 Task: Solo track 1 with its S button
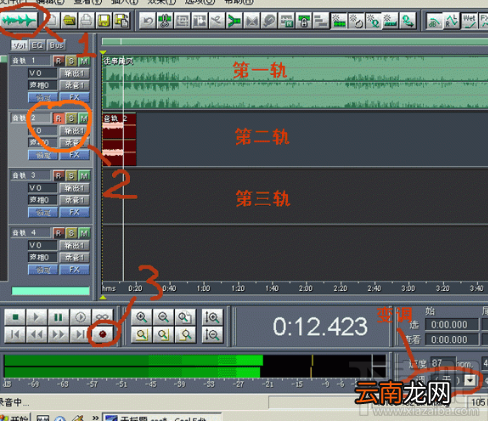point(71,61)
